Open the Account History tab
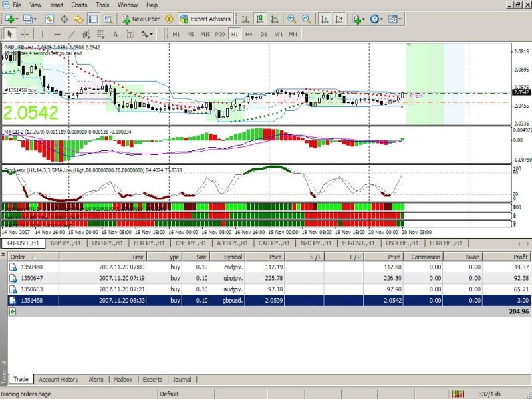The height and width of the screenshot is (399, 532). (59, 380)
